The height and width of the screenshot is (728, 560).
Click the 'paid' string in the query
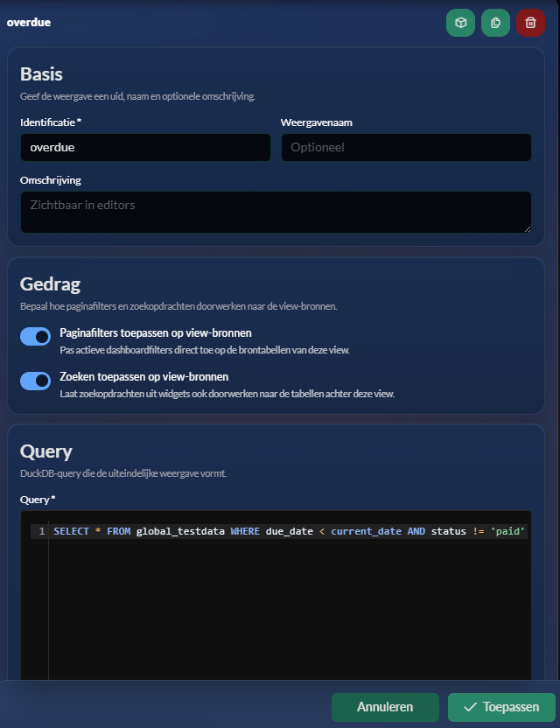[x=507, y=531]
